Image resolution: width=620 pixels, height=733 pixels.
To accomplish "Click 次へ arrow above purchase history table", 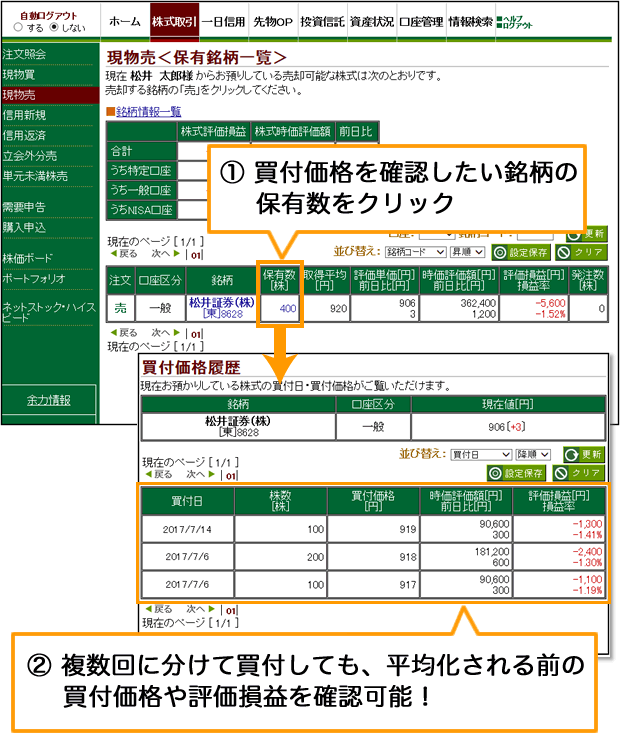I will point(201,474).
